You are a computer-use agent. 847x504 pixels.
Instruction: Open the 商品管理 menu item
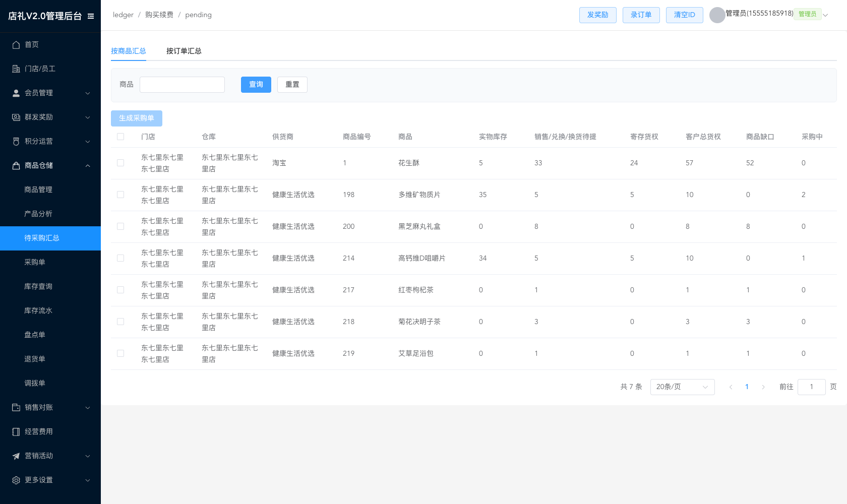coord(50,190)
